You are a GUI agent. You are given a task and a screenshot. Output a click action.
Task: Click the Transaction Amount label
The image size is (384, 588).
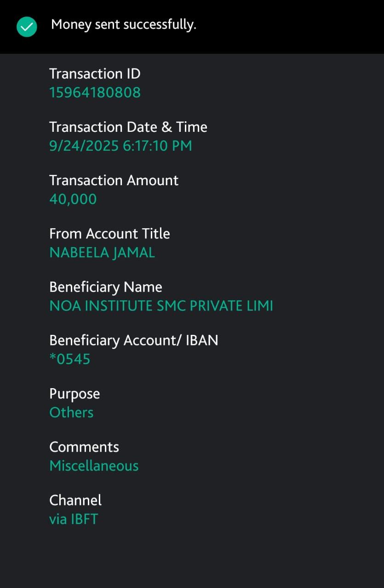point(114,180)
